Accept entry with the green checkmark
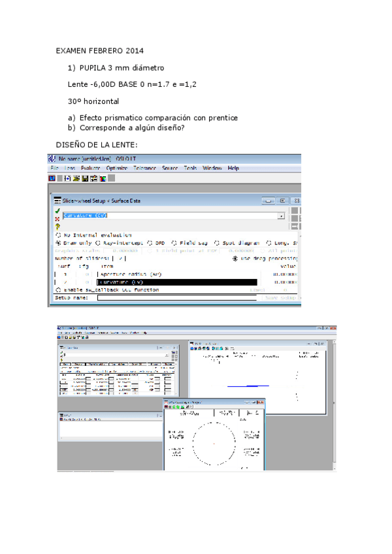This screenshot has width=392, height=554. pyautogui.click(x=57, y=211)
